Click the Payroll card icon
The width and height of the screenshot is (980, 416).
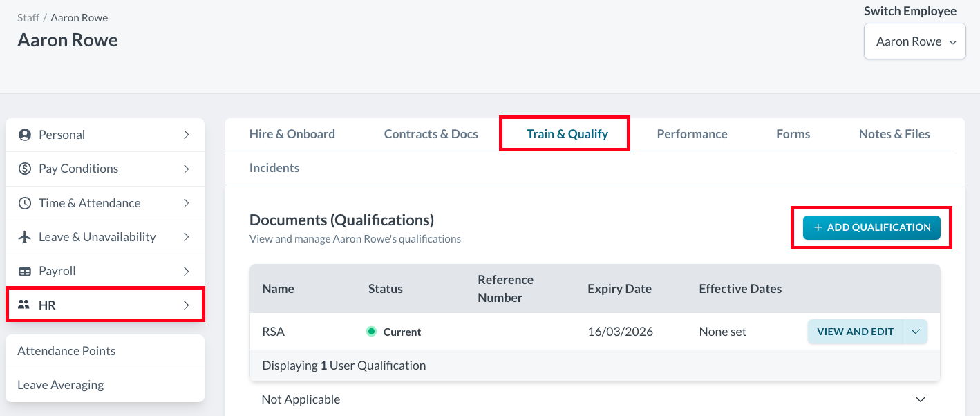coord(25,271)
